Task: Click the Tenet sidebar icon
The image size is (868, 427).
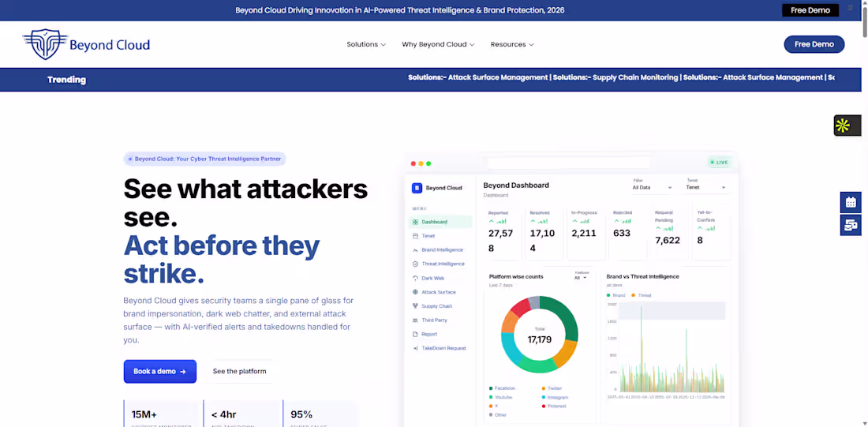Action: pos(415,236)
